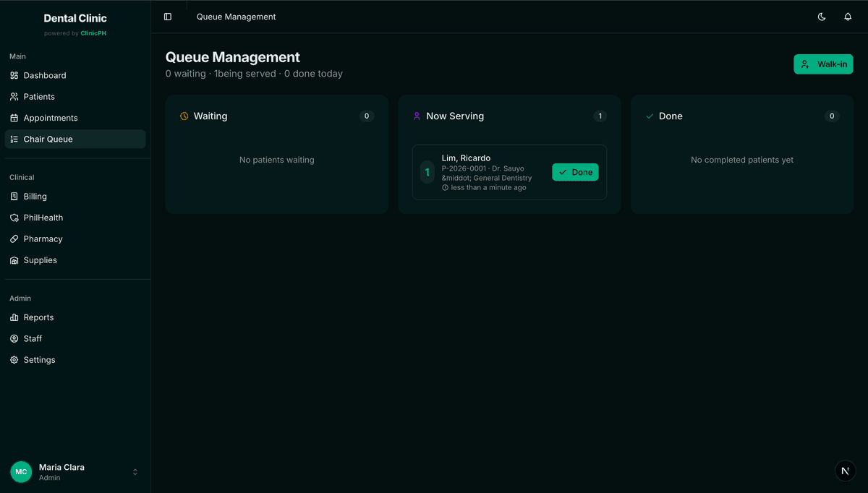This screenshot has height=493, width=868.
Task: Select the Dashboard grid icon
Action: click(14, 75)
